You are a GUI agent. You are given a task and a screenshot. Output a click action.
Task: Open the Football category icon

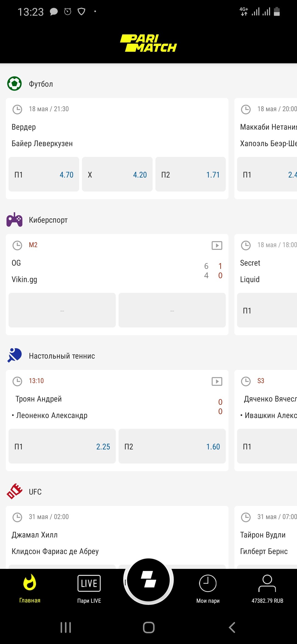click(14, 84)
